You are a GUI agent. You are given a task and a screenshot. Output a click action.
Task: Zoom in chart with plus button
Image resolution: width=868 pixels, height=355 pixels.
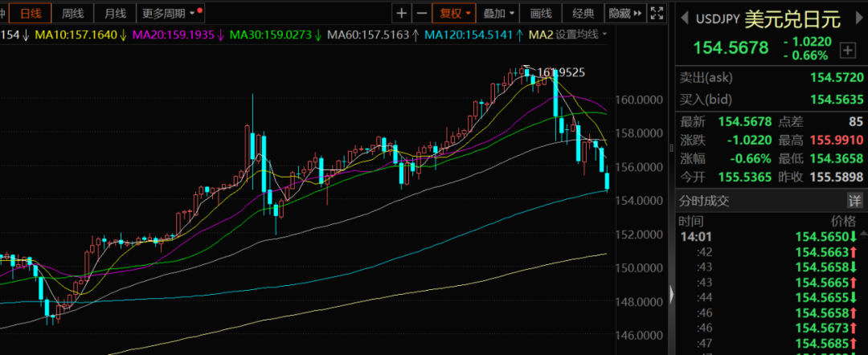[x=402, y=13]
